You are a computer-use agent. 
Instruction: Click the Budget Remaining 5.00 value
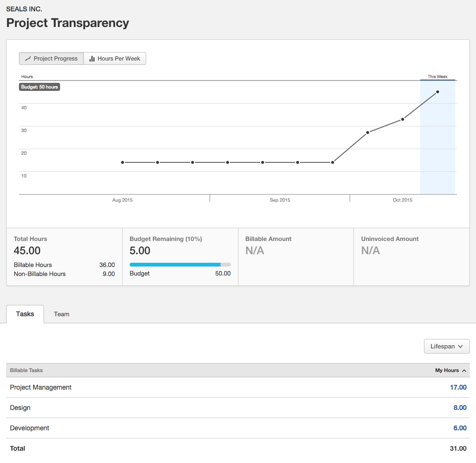140,250
